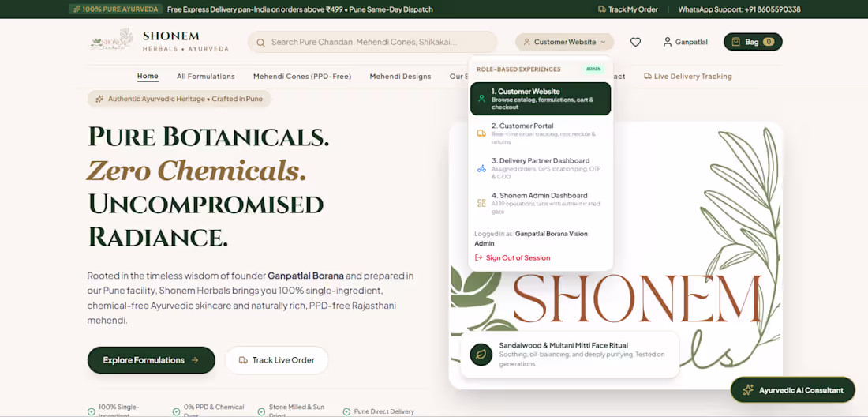The width and height of the screenshot is (868, 417).
Task: Click the SHONEM brand name text
Action: pyautogui.click(x=171, y=36)
